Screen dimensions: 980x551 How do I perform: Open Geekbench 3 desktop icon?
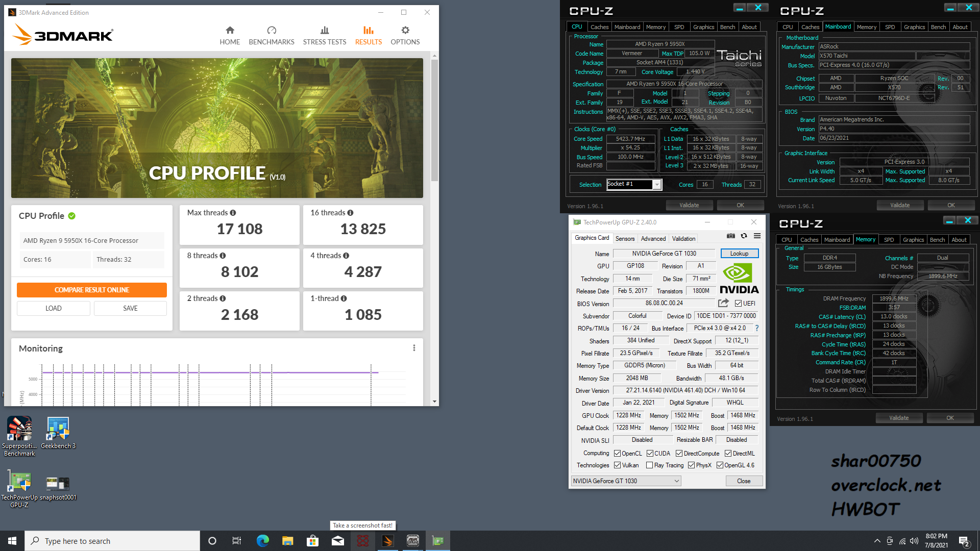coord(58,433)
